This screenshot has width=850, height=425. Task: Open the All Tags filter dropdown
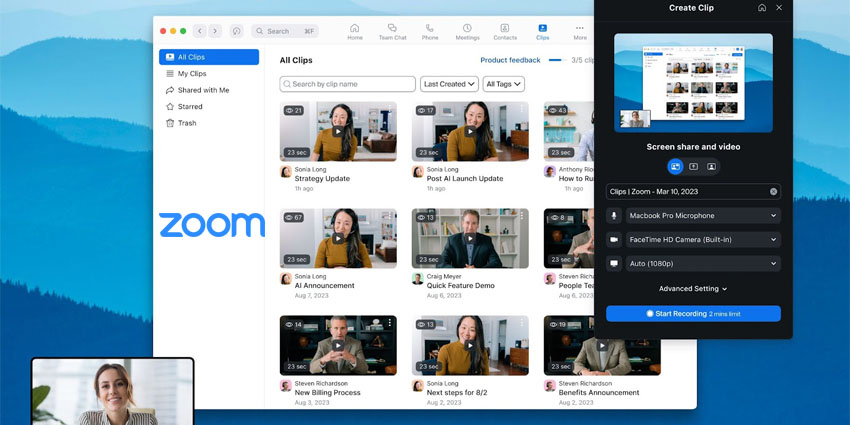pyautogui.click(x=503, y=84)
